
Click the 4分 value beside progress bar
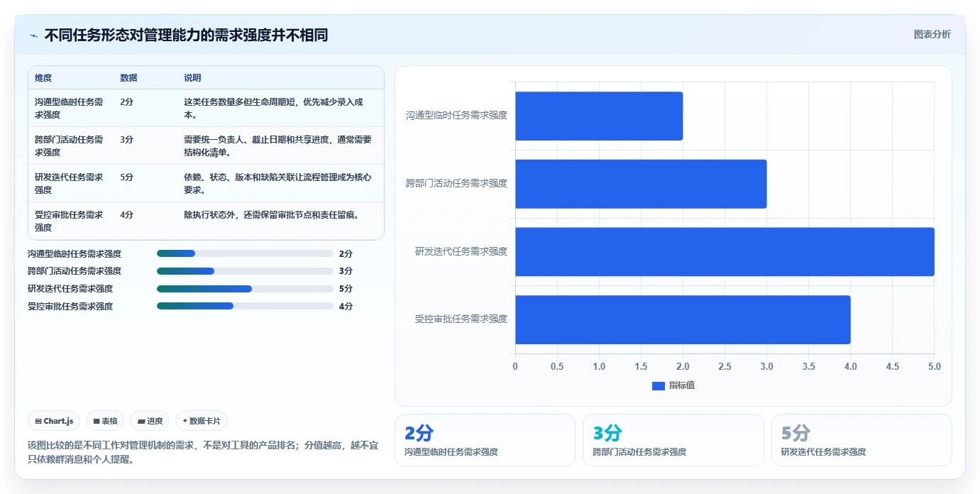tap(346, 307)
